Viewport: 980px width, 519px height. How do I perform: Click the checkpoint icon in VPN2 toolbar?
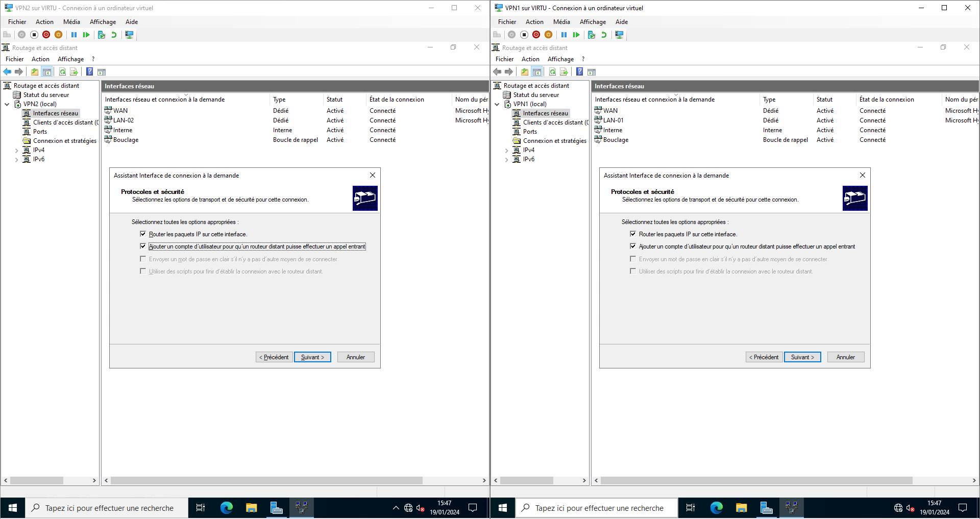pos(101,35)
